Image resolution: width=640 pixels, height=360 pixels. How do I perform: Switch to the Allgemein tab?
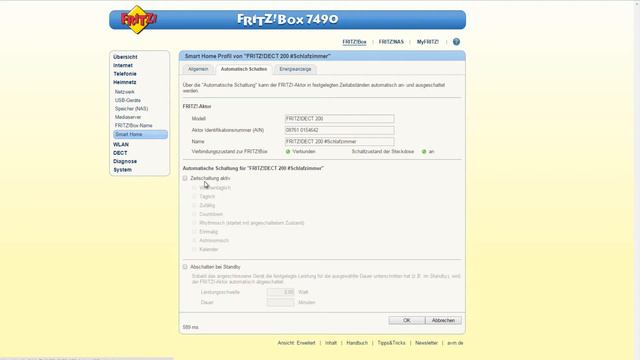tap(198, 69)
